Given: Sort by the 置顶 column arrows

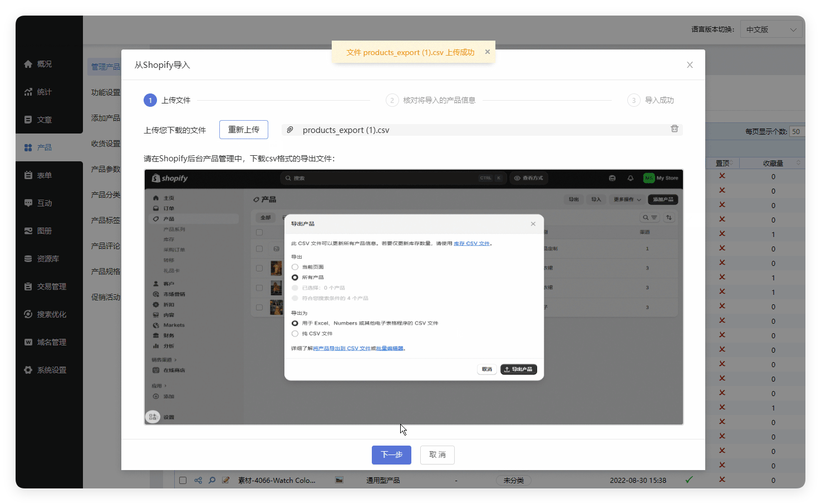Looking at the screenshot, I should pyautogui.click(x=732, y=163).
